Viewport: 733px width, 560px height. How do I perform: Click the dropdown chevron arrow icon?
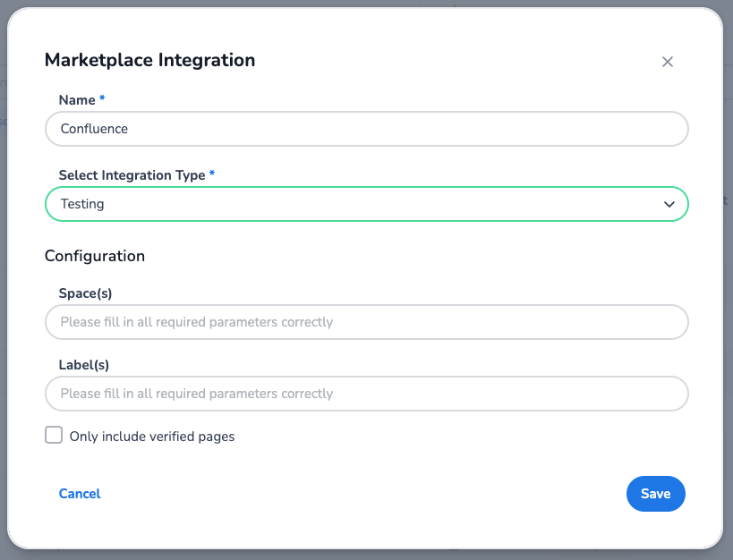point(669,204)
